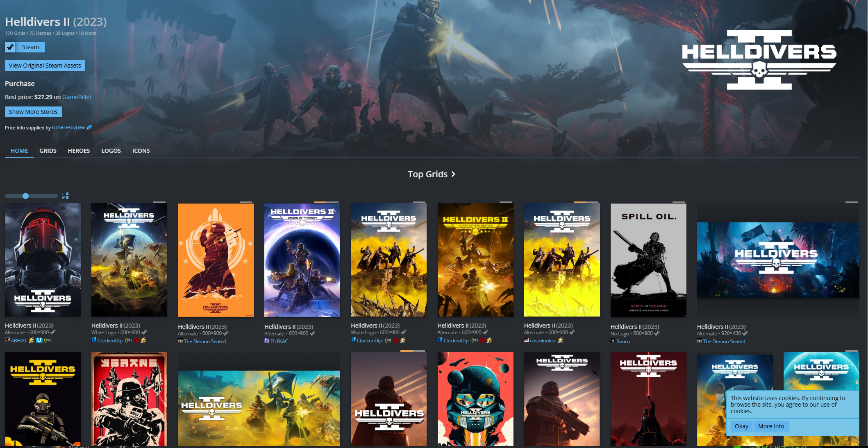Open the HEROES tab
Viewport: 868px width, 448px height.
tap(79, 151)
